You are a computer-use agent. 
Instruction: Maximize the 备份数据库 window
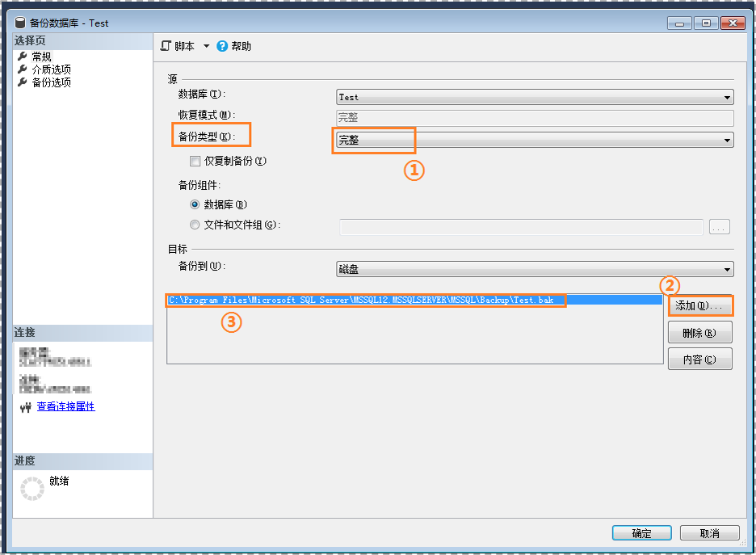coord(707,23)
